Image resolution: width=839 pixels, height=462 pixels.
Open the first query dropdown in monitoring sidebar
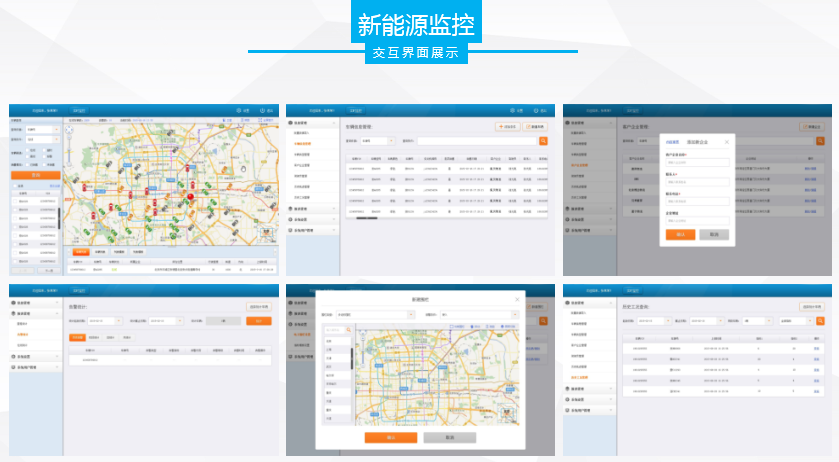(x=41, y=129)
